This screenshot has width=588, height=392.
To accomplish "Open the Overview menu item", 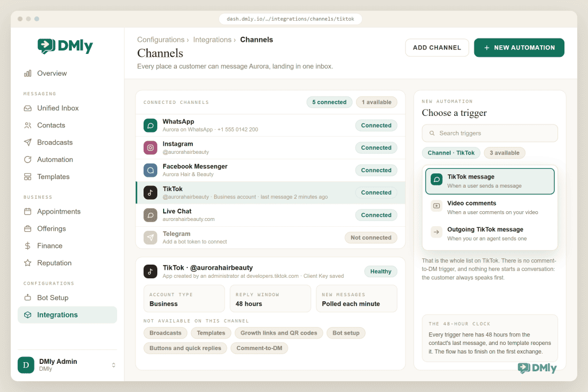I will (x=68, y=73).
